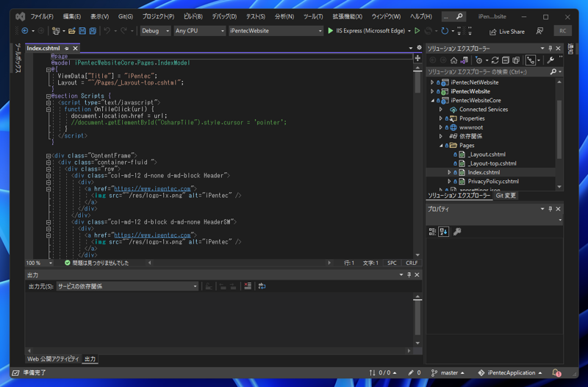Pin the Index.cshtml tab

point(66,49)
